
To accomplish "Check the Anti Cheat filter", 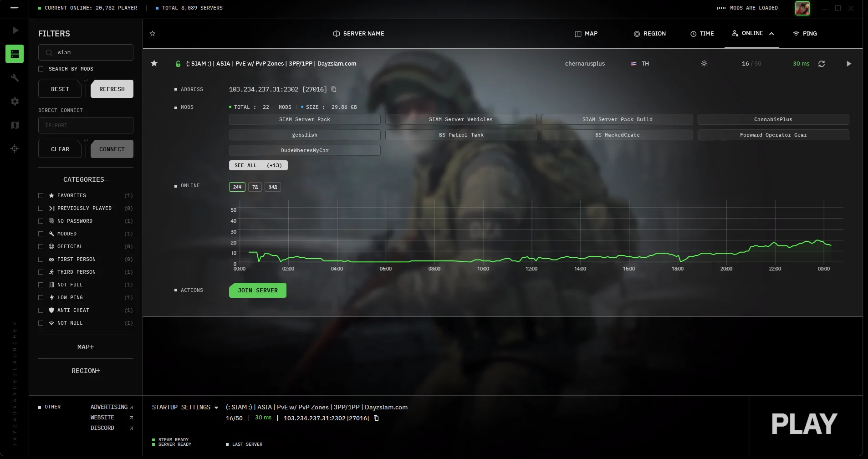I will tap(41, 310).
